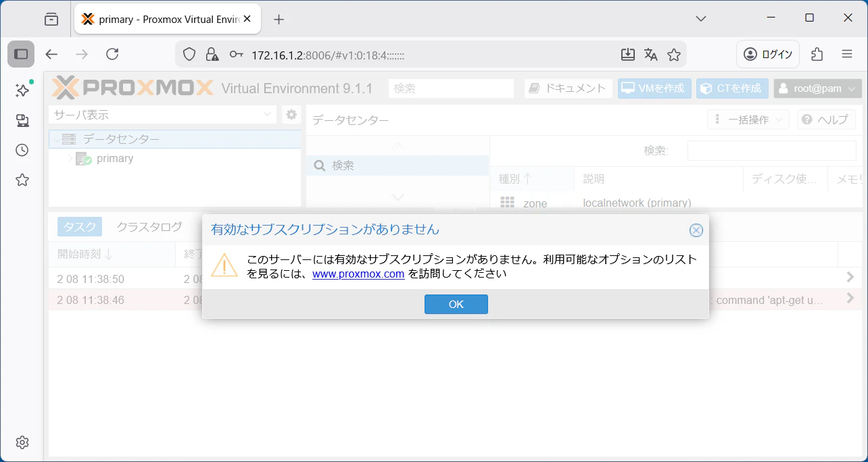Image resolution: width=868 pixels, height=462 pixels.
Task: Click OK in the subscription dialog
Action: (456, 304)
